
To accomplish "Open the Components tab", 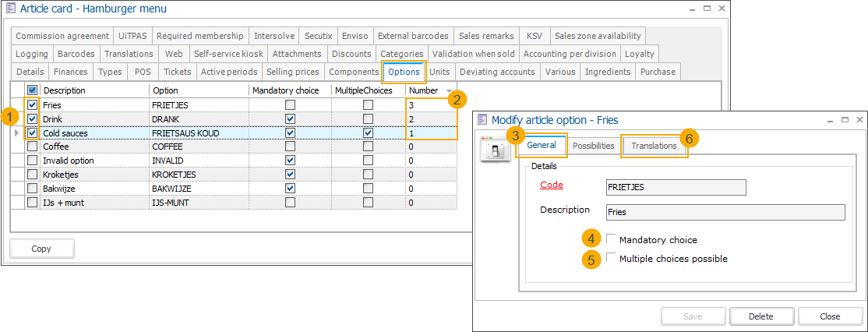I will 353,72.
